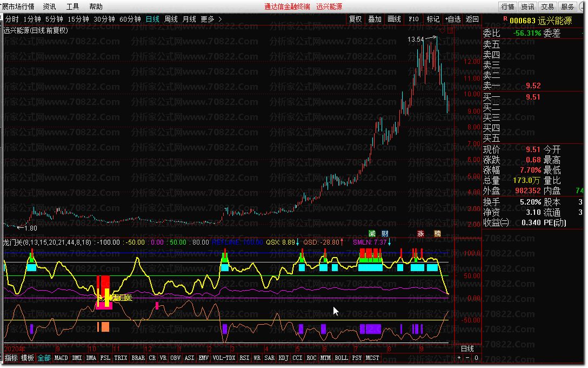Click the 服务 button at top right

pyautogui.click(x=567, y=6)
